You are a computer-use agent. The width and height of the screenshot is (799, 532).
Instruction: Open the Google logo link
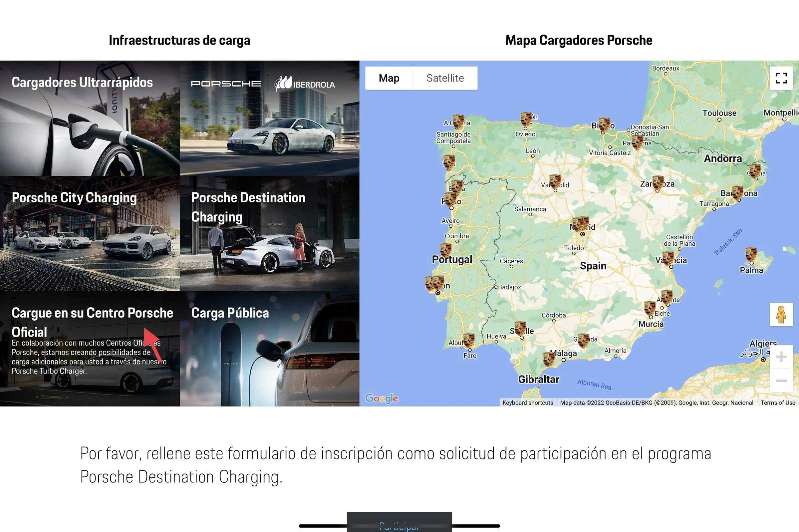[x=381, y=398]
